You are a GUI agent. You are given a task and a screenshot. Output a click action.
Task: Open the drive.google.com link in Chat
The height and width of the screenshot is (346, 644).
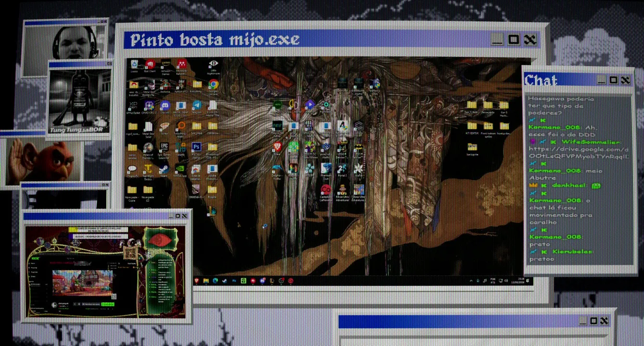click(579, 153)
